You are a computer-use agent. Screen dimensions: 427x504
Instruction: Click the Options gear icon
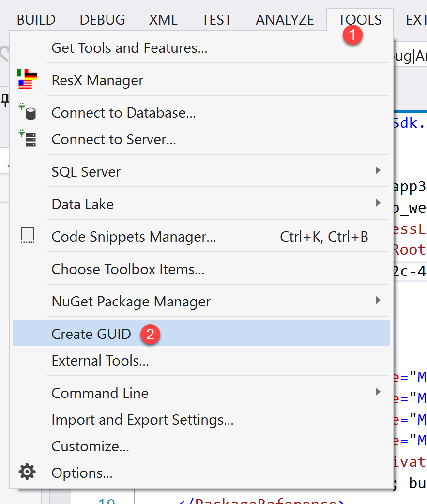(27, 472)
